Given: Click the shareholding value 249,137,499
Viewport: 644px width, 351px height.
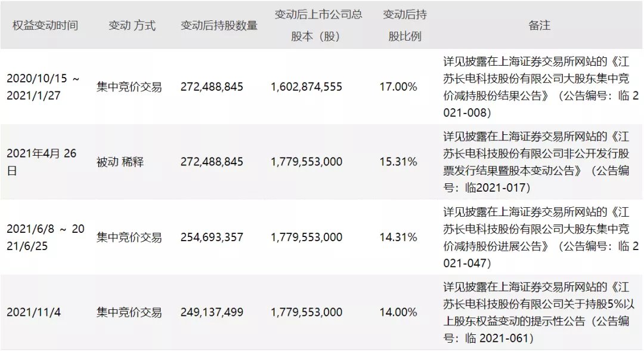Looking at the screenshot, I should (212, 312).
